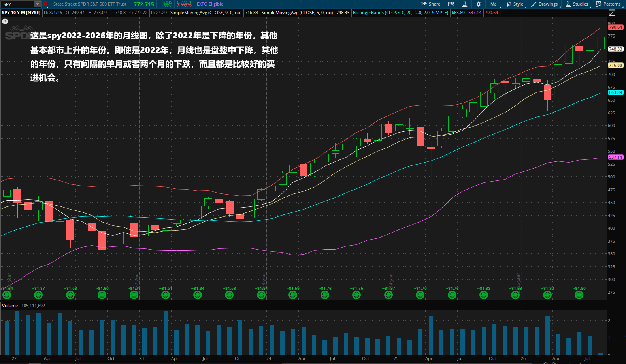The image size is (626, 364).
Task: Click the BollingerBands study label
Action: coord(400,13)
